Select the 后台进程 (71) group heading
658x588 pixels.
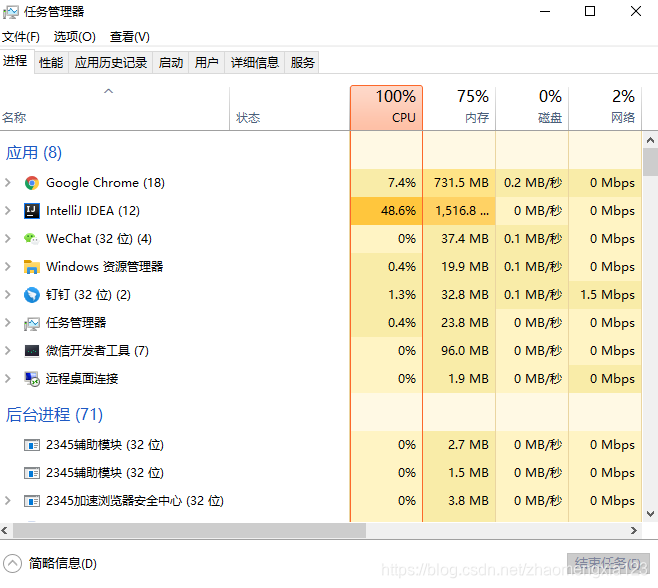pos(54,415)
